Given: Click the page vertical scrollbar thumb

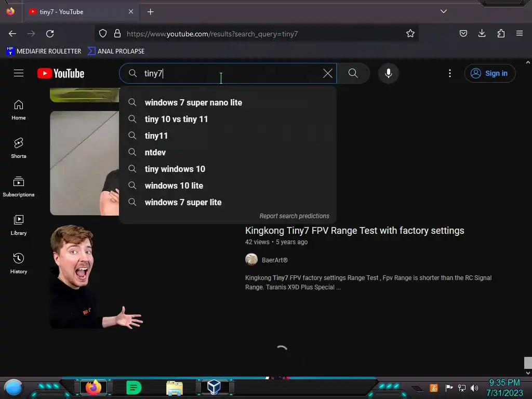Looking at the screenshot, I should (x=528, y=363).
